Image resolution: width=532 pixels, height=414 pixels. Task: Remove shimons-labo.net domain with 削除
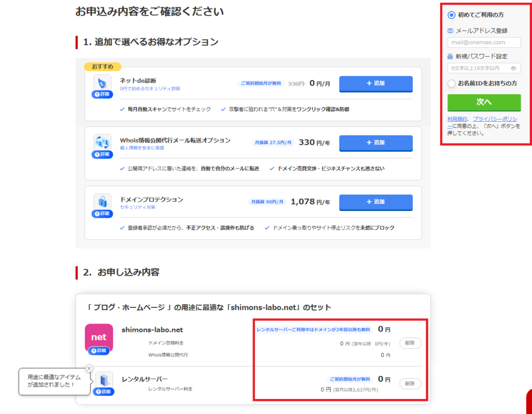[x=410, y=343]
